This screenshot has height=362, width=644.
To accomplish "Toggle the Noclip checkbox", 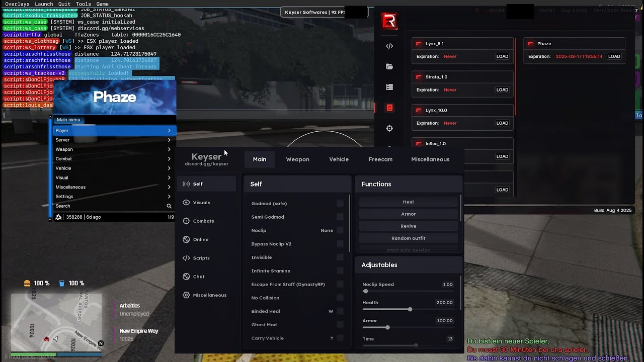I will [340, 230].
